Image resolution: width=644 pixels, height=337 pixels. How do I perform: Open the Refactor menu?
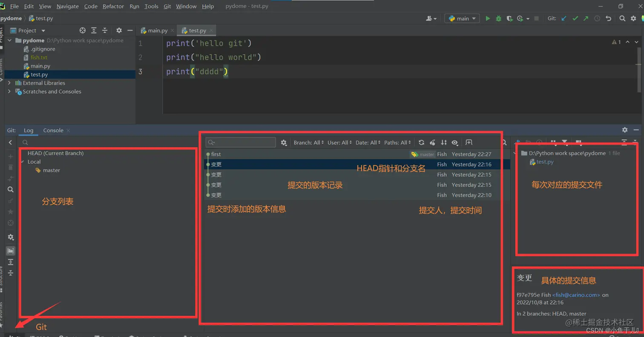[x=113, y=6]
